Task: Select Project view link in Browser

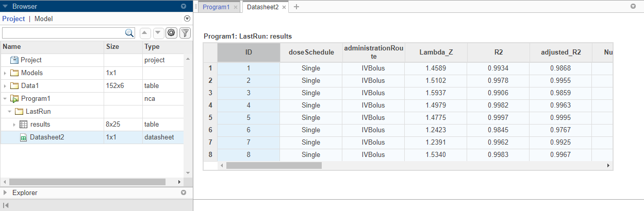Action: coord(13,19)
